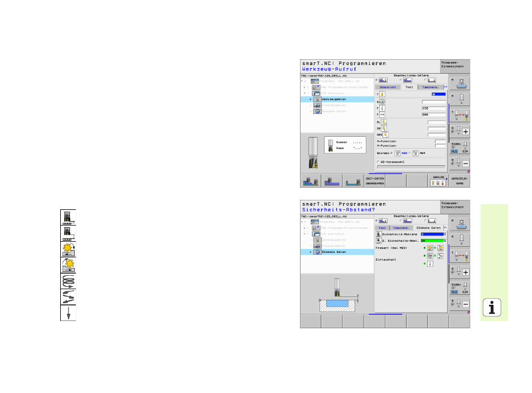Select Globale Daten row in Sicherheits-Abstand screen
Viewport: 532px width, 393px height.
click(337, 252)
